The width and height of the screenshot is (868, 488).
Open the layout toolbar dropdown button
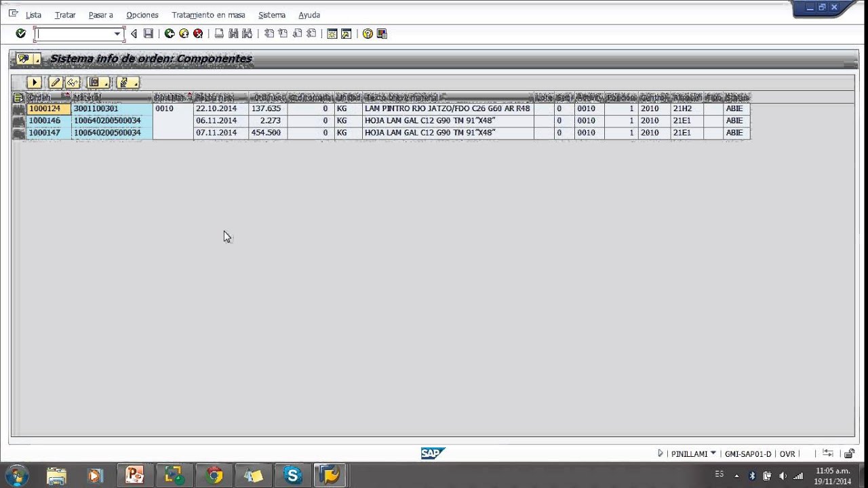tap(98, 83)
